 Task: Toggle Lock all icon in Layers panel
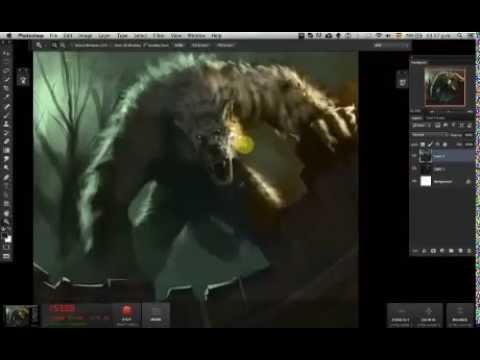point(445,144)
